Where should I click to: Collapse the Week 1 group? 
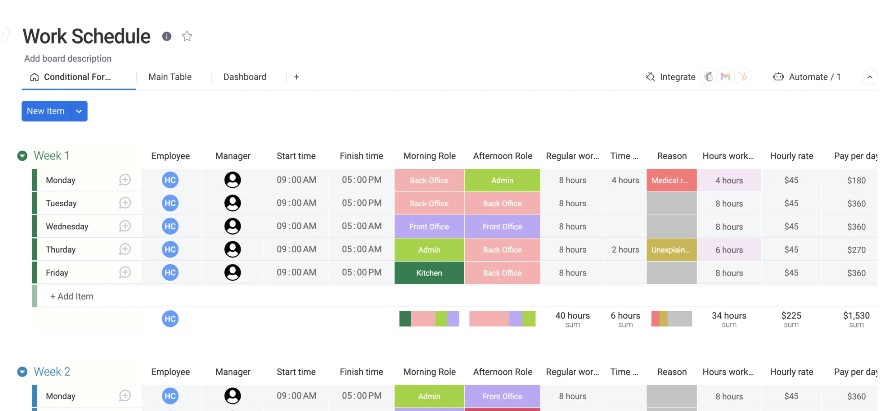(x=22, y=155)
